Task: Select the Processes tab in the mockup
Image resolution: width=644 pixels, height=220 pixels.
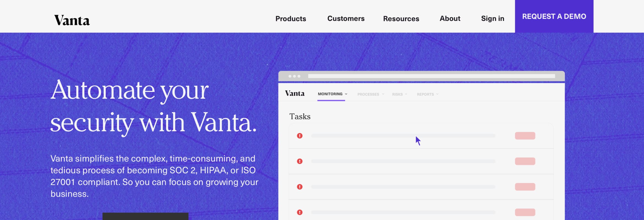Action: tap(368, 94)
